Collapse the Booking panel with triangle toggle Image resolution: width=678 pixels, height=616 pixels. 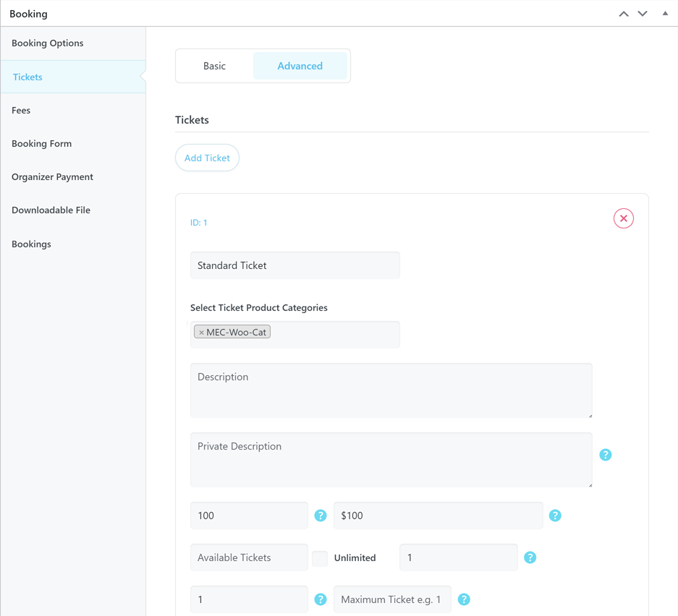coord(665,14)
